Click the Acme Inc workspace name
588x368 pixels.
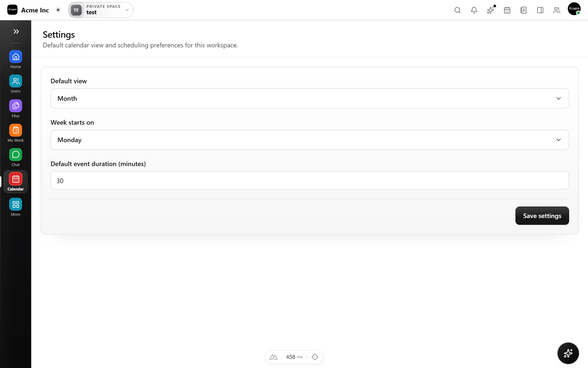click(x=35, y=10)
